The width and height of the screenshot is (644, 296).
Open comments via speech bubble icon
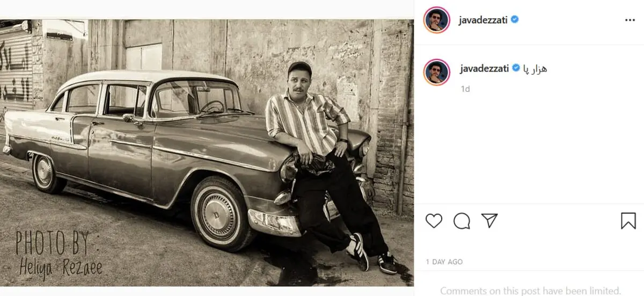pos(462,221)
